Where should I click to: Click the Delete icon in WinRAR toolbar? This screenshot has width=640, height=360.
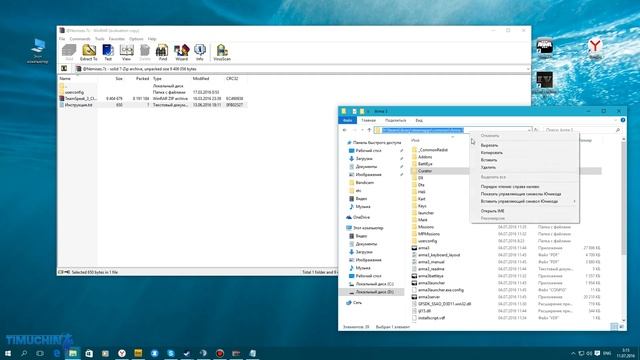tap(145, 52)
